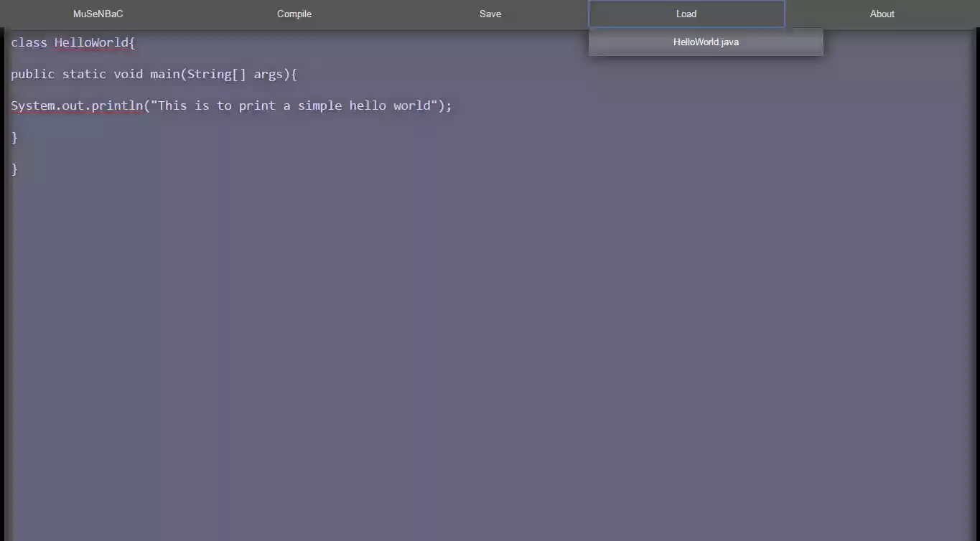Click the first closing brace line

(x=14, y=137)
